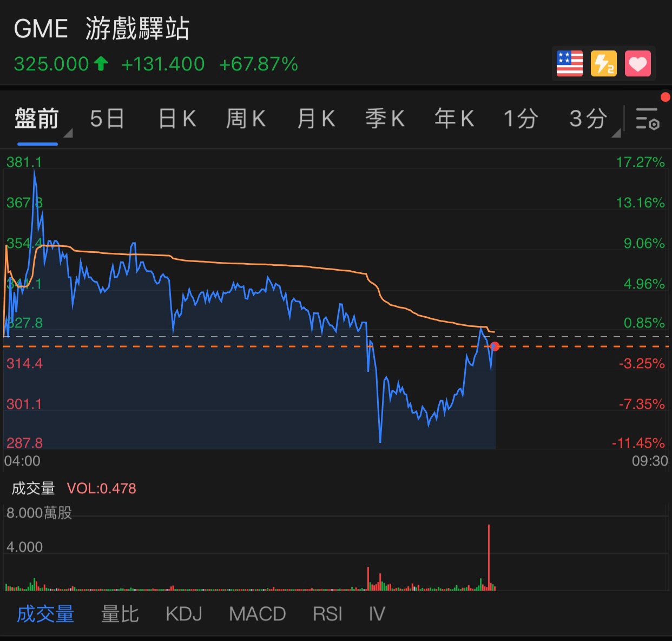Tap the -3.25% percent axis label
Viewport: 672px width, 641px height.
pos(642,363)
